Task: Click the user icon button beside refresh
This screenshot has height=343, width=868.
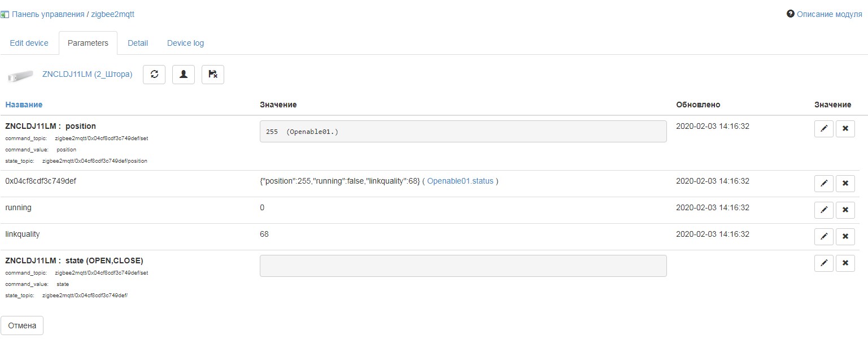Action: point(184,74)
